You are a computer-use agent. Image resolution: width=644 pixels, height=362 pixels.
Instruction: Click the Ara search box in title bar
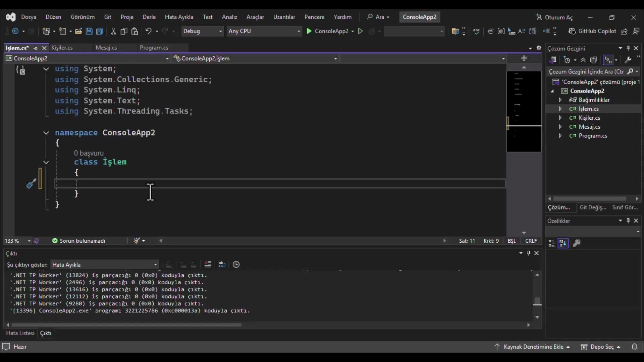click(x=378, y=17)
